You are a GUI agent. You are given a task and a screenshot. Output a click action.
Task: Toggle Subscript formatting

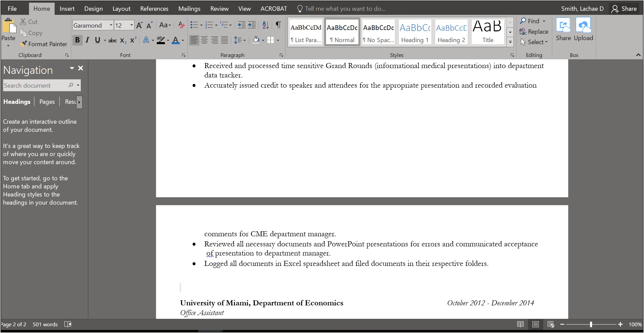point(123,40)
